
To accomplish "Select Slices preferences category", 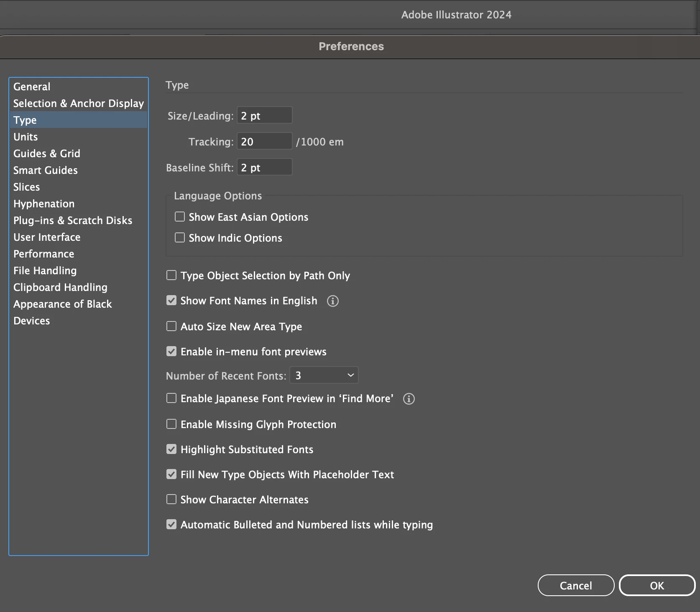I will (x=79, y=187).
